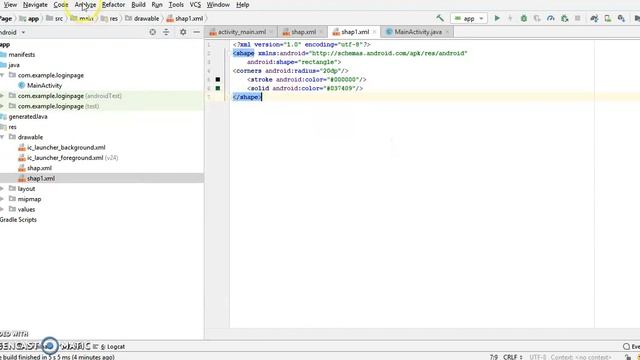Collapse the com.example.loginpage package
The height and width of the screenshot is (360, 640).
[2, 75]
